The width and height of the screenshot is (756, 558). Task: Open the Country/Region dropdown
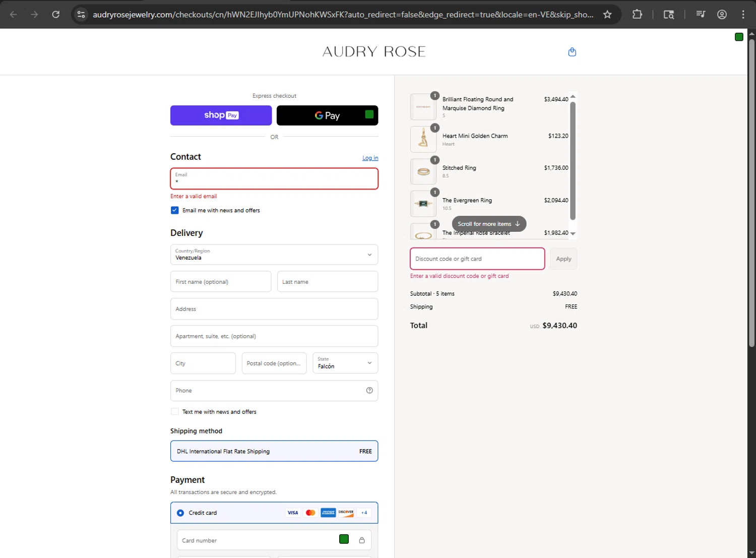(274, 255)
